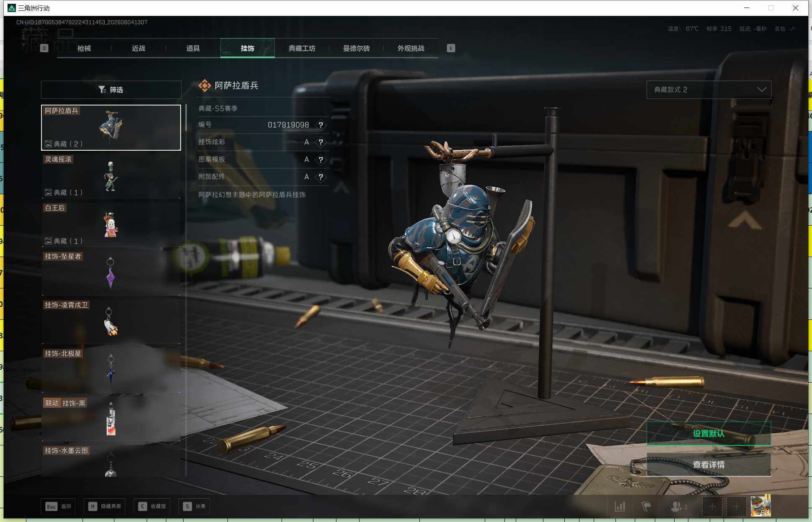Select the 挂饰-凌霄戍卫 charm card

(x=111, y=321)
